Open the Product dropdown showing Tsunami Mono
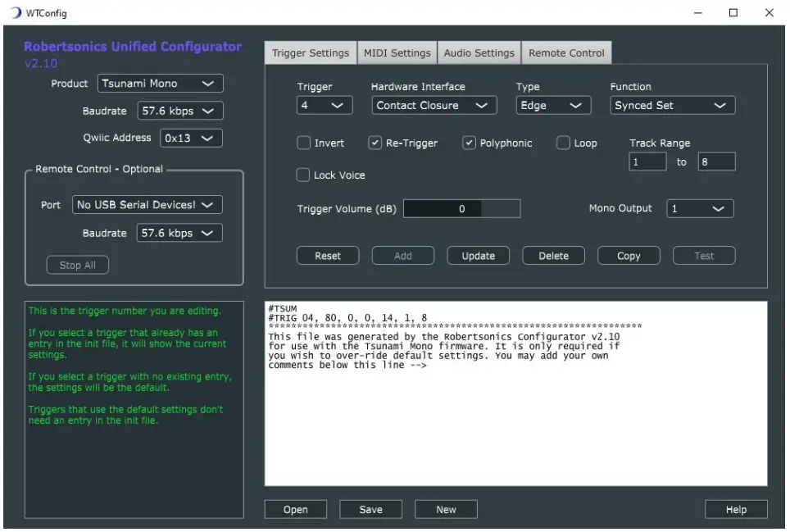 pyautogui.click(x=160, y=84)
